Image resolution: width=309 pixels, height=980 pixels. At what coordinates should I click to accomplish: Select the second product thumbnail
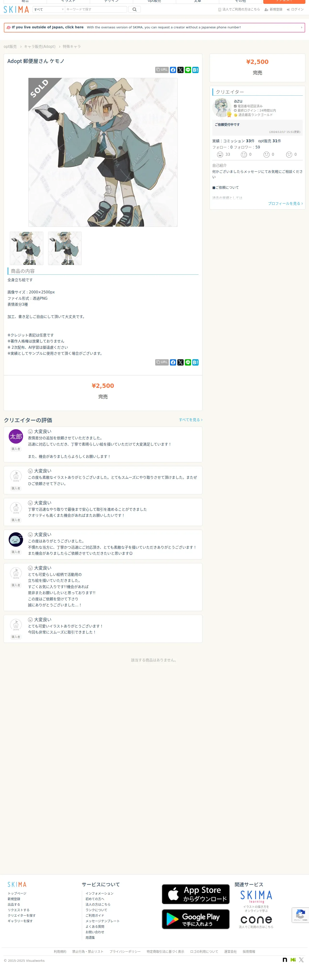65,248
